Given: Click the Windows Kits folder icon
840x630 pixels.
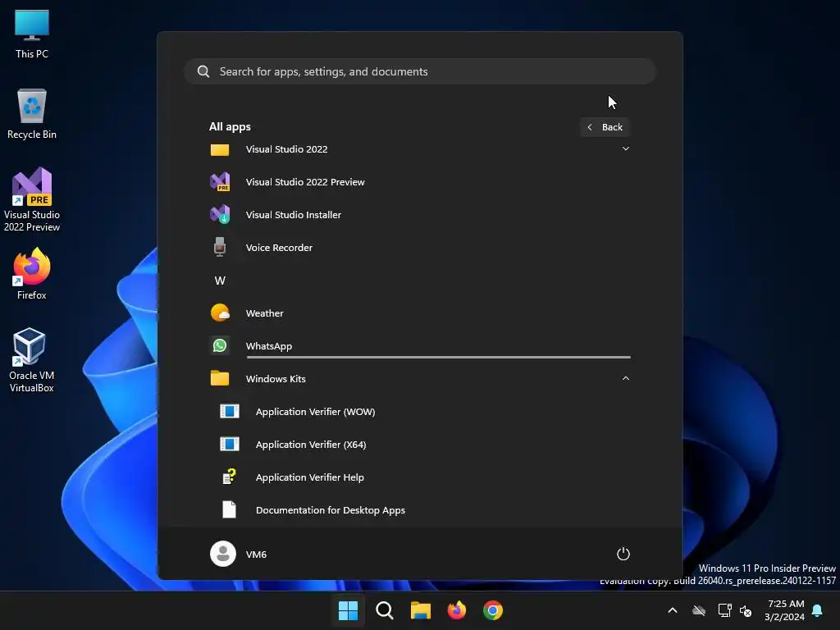Looking at the screenshot, I should point(220,378).
